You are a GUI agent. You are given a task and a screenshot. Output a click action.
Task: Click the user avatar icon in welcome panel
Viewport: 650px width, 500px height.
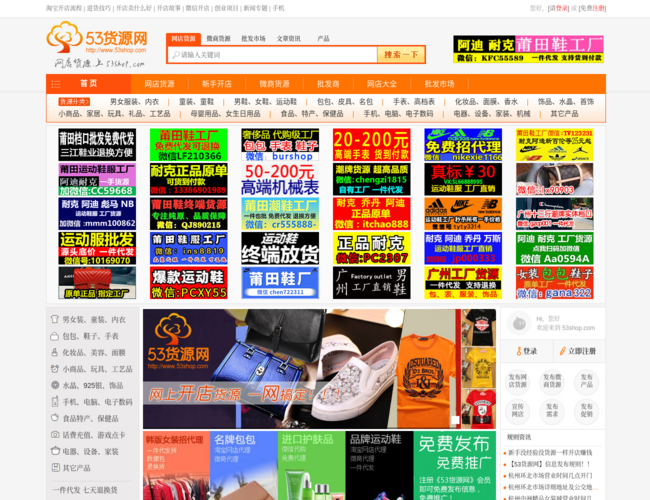click(x=519, y=323)
